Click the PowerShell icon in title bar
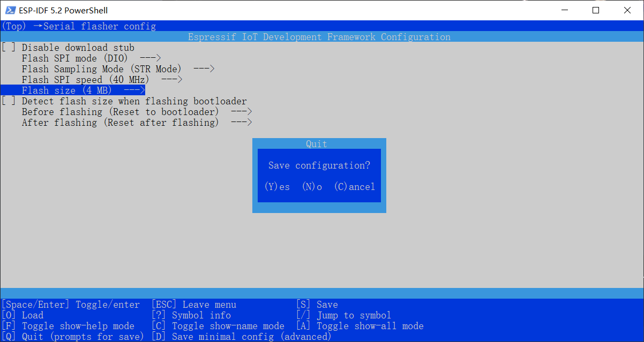Image resolution: width=644 pixels, height=342 pixels. point(10,10)
